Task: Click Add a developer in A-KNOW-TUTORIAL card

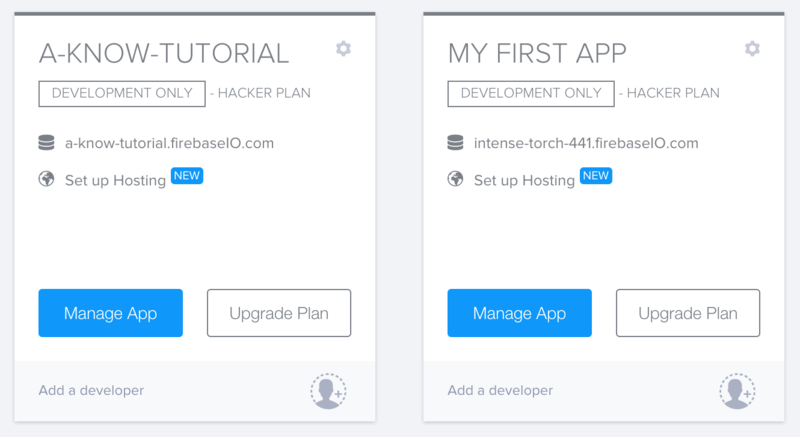Action: (x=91, y=391)
